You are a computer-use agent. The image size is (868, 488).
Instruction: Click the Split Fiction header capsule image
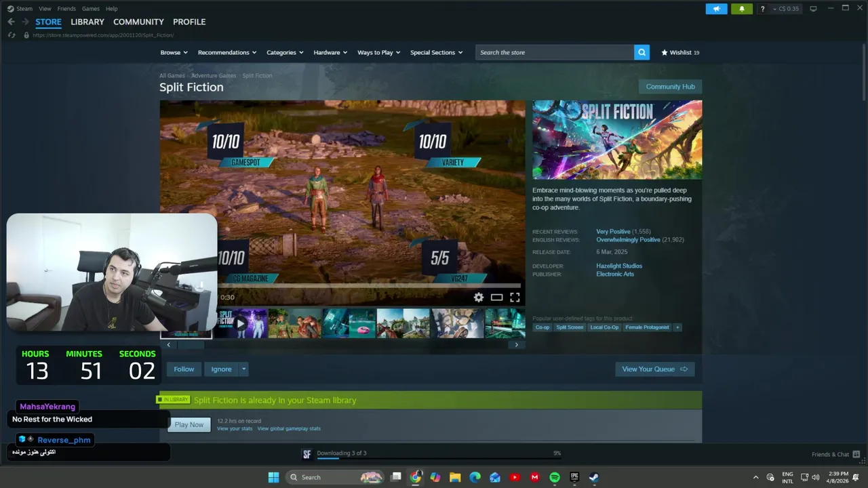pos(617,140)
